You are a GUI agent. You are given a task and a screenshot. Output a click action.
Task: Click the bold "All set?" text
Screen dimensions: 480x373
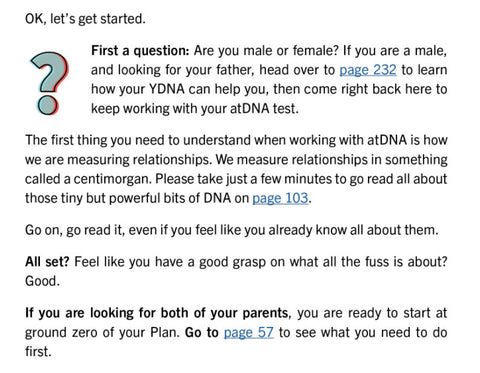point(47,262)
